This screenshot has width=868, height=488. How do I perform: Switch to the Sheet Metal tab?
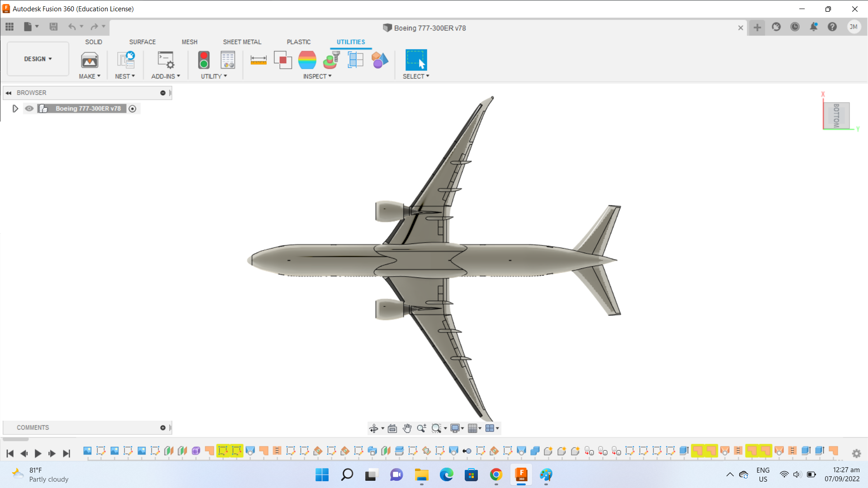[x=242, y=42]
